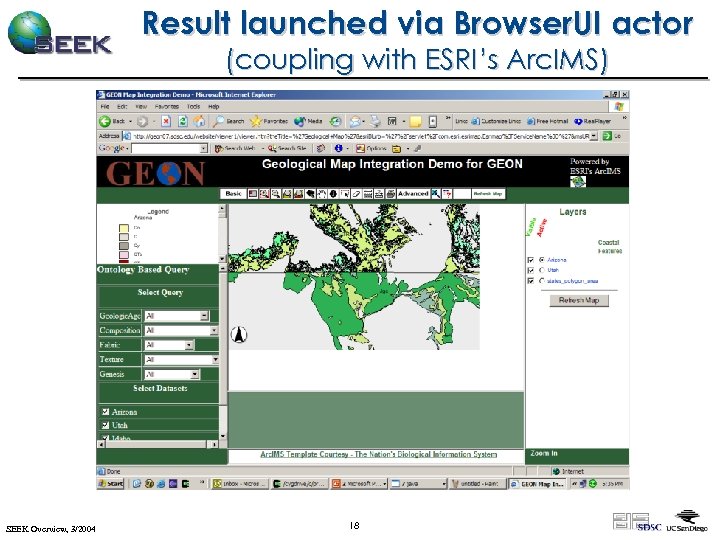Open the Media toolbar button
The image size is (720, 540).
tap(308, 121)
